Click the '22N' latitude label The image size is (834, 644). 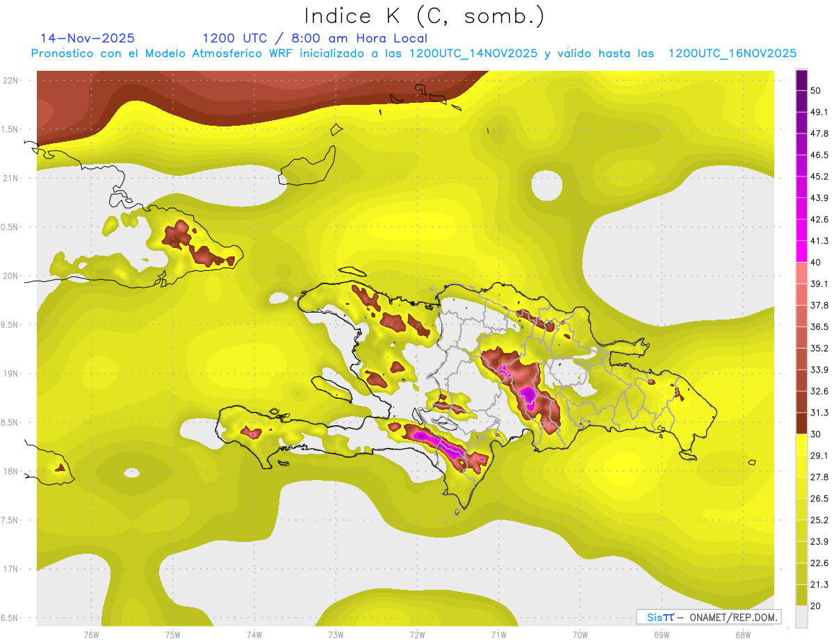coord(12,81)
